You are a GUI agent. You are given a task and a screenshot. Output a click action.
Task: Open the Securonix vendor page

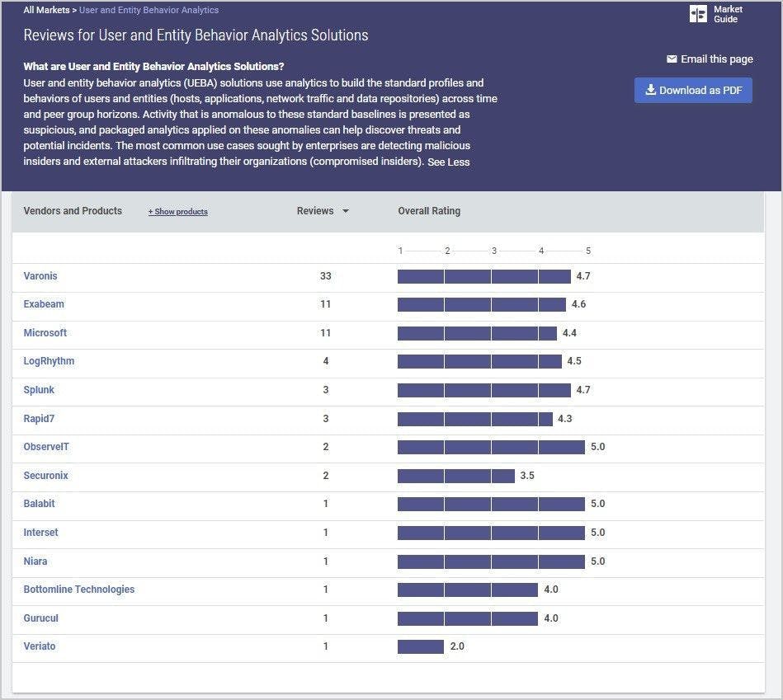pos(46,476)
